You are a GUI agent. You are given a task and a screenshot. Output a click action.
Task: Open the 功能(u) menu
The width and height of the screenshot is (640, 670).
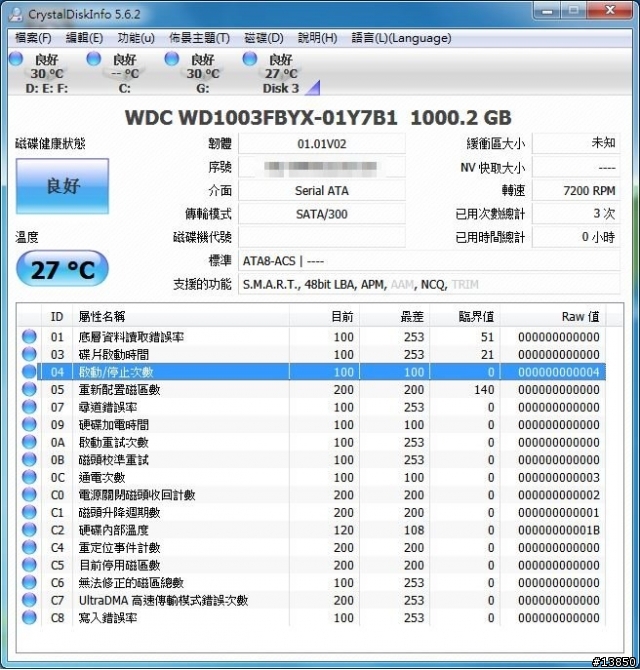[x=136, y=38]
